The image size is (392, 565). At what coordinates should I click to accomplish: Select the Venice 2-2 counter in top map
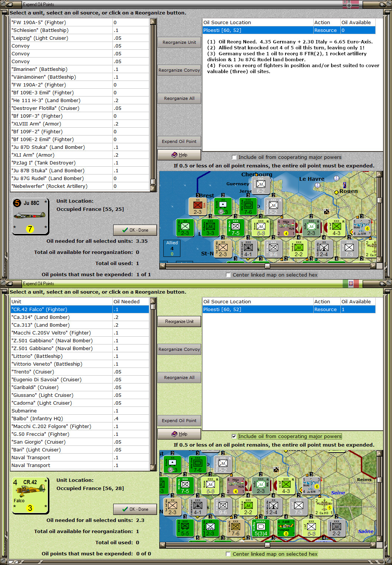tap(299, 249)
